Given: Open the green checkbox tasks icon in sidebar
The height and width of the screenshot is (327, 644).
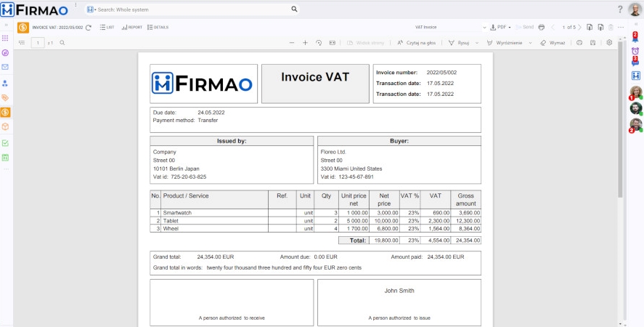Looking at the screenshot, I should coord(5,143).
